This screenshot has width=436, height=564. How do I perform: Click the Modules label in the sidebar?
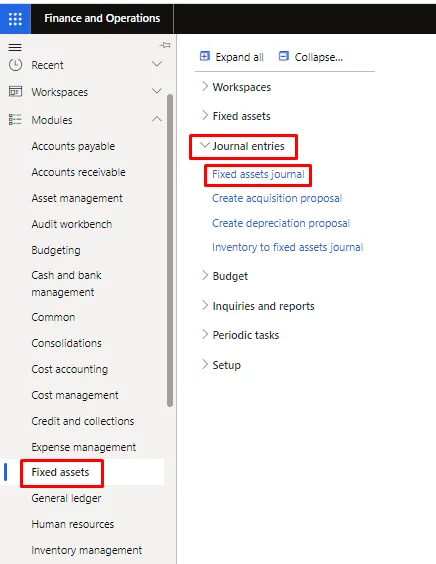pyautogui.click(x=52, y=120)
